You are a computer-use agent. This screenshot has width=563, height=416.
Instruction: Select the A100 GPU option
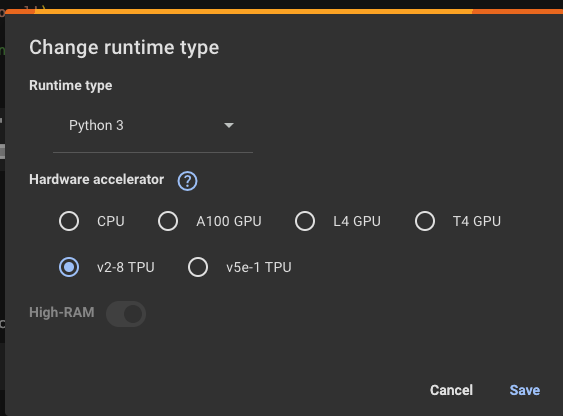[x=168, y=221]
